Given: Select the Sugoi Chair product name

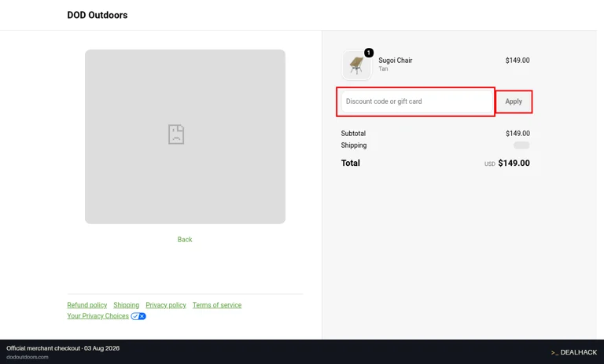Looking at the screenshot, I should [396, 61].
